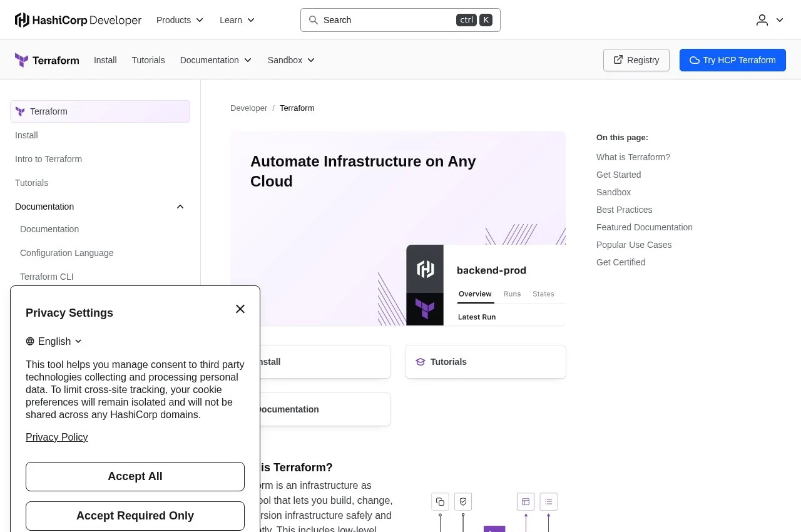Screen dimensions: 801x532
Task: Click the Developer breadcrumb
Action: coord(248,108)
